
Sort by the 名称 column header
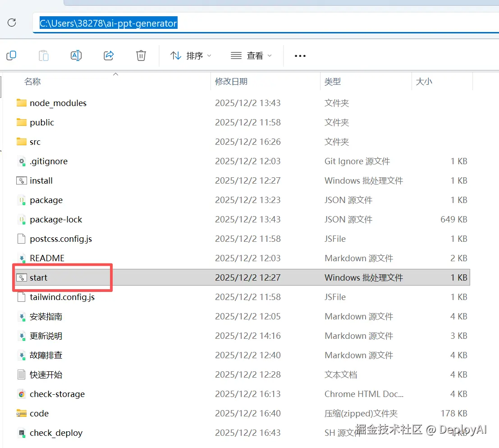point(32,82)
